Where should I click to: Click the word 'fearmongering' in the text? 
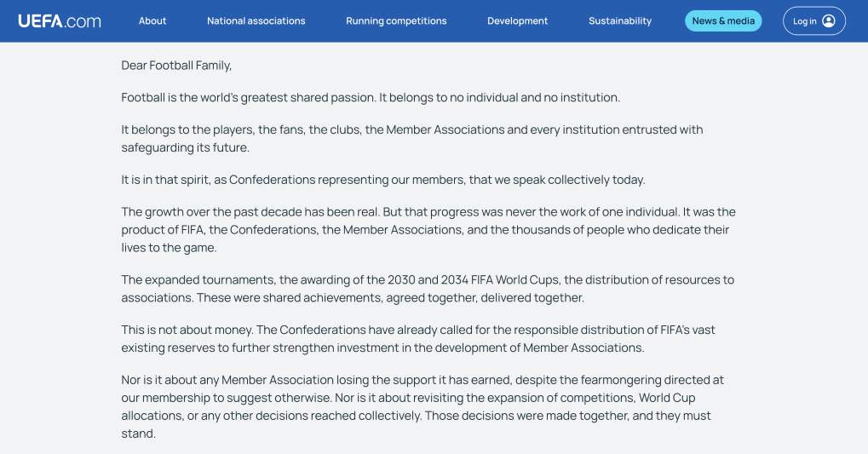(x=620, y=381)
